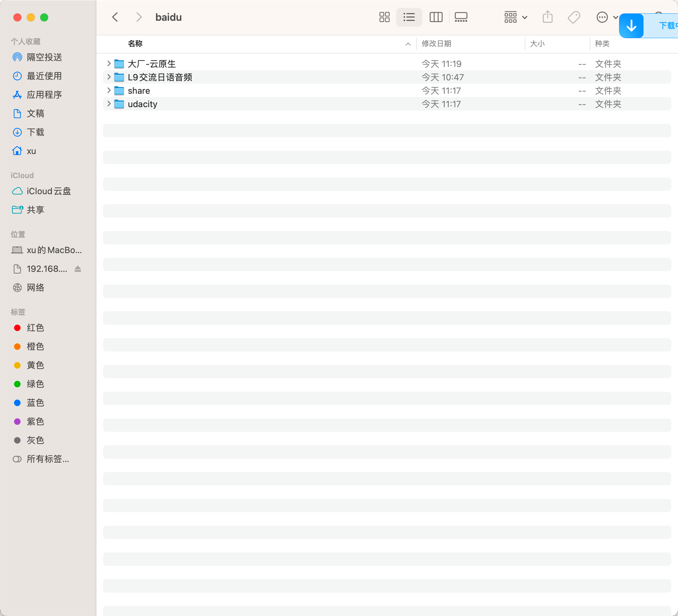Expand the share folder
Viewport: 678px width, 616px height.
109,90
